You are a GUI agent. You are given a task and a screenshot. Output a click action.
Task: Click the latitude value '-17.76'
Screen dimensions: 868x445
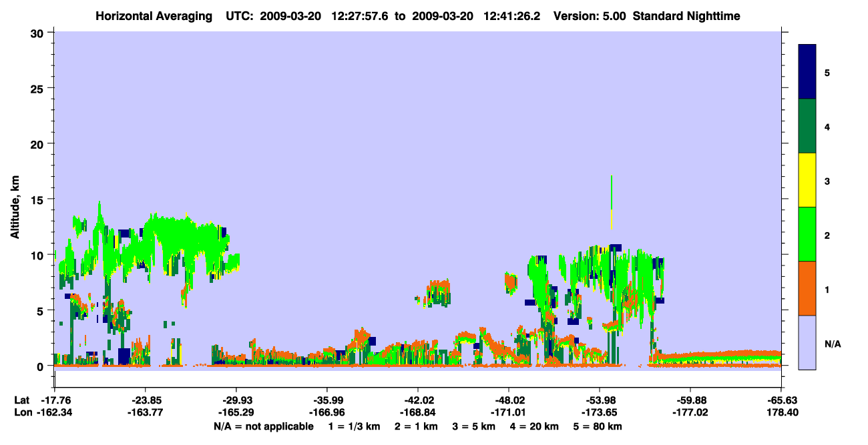tap(55, 400)
